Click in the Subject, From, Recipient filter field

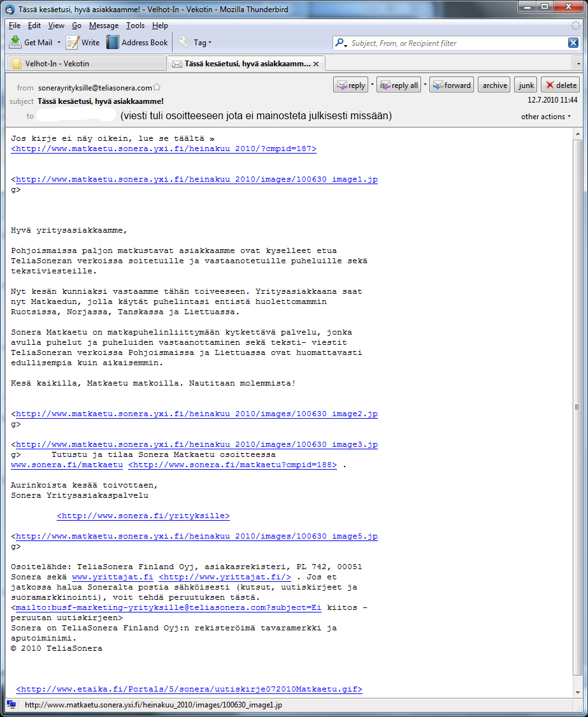455,43
